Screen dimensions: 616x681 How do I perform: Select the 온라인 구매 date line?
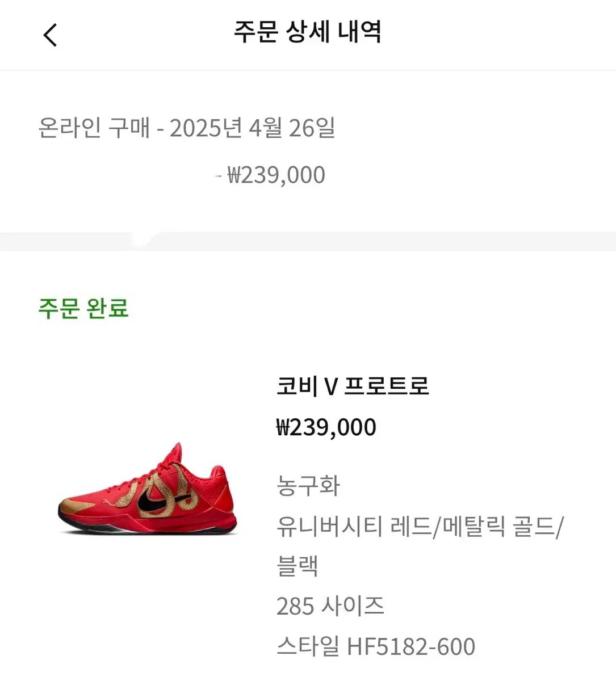coord(187,128)
